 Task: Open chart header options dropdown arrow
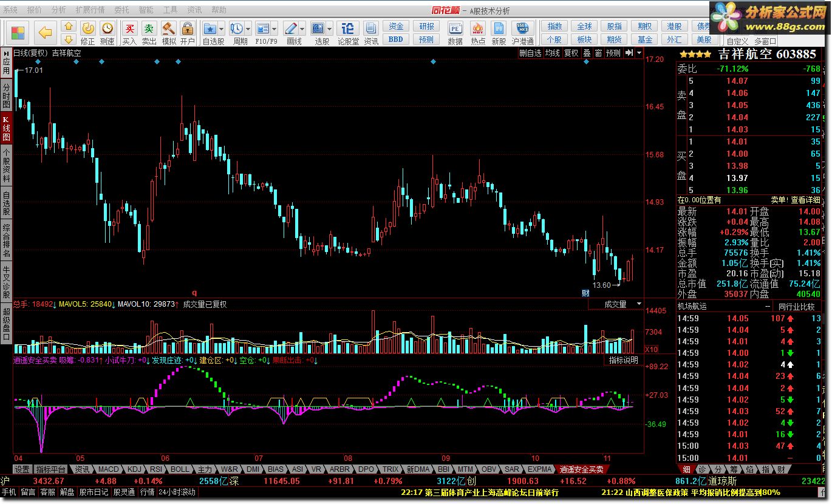click(x=639, y=53)
